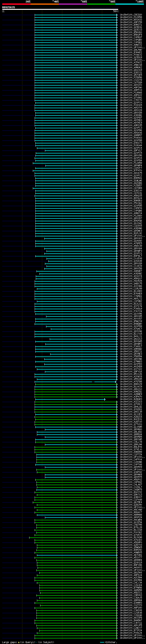Open hit UniRef100_B5KUG0
146x644 pixels.
pos(131,32)
